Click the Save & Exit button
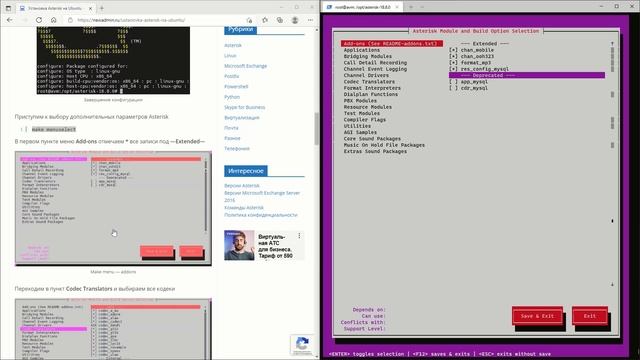The image size is (640, 360). click(x=537, y=316)
